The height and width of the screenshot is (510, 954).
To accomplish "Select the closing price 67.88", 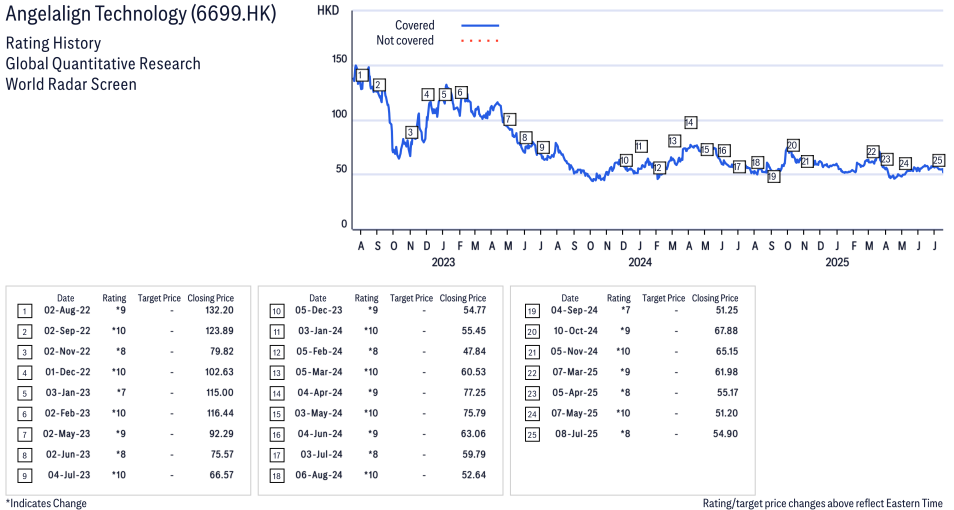I will click(x=726, y=331).
